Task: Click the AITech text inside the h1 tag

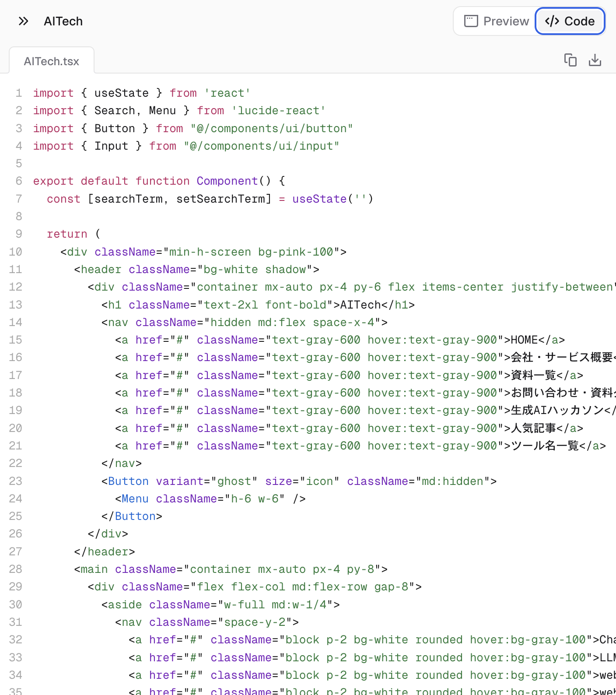Action: (x=360, y=305)
